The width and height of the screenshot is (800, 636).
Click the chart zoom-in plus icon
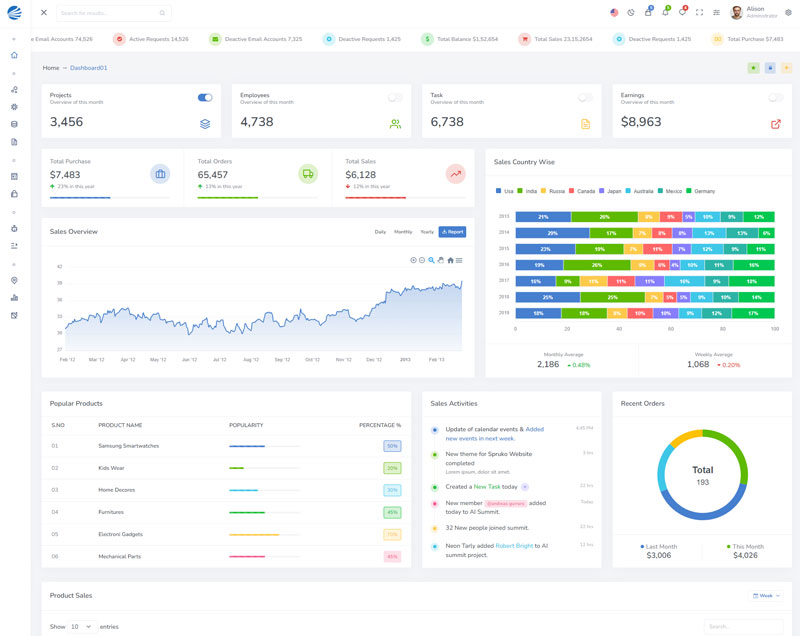pyautogui.click(x=413, y=260)
